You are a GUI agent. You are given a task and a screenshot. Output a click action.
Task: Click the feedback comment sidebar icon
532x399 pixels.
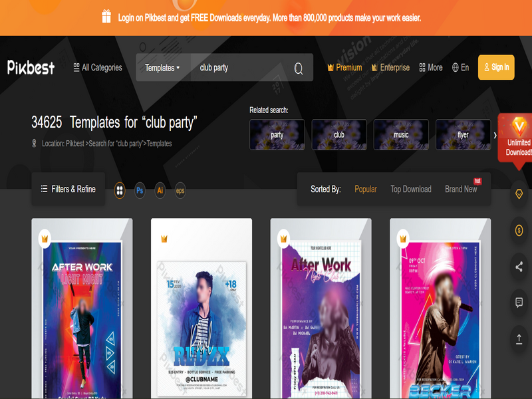pos(519,303)
